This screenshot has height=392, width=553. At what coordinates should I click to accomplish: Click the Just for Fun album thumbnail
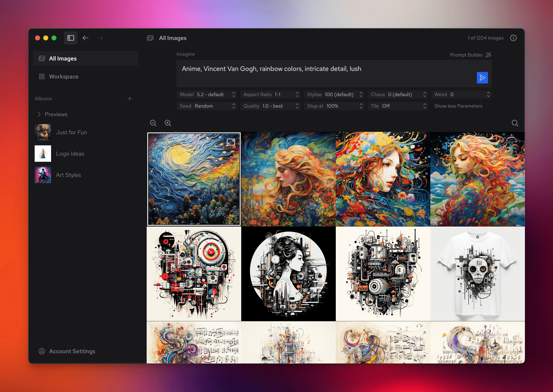(43, 132)
